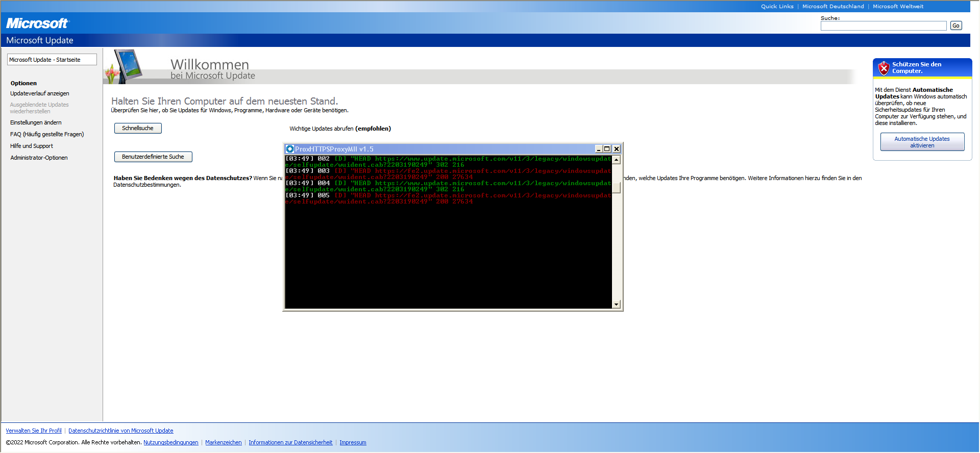Click the Microsoft logo

(x=37, y=23)
